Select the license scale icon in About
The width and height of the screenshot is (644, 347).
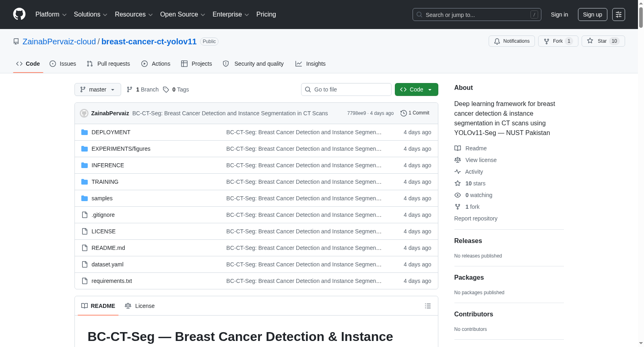[x=458, y=160]
